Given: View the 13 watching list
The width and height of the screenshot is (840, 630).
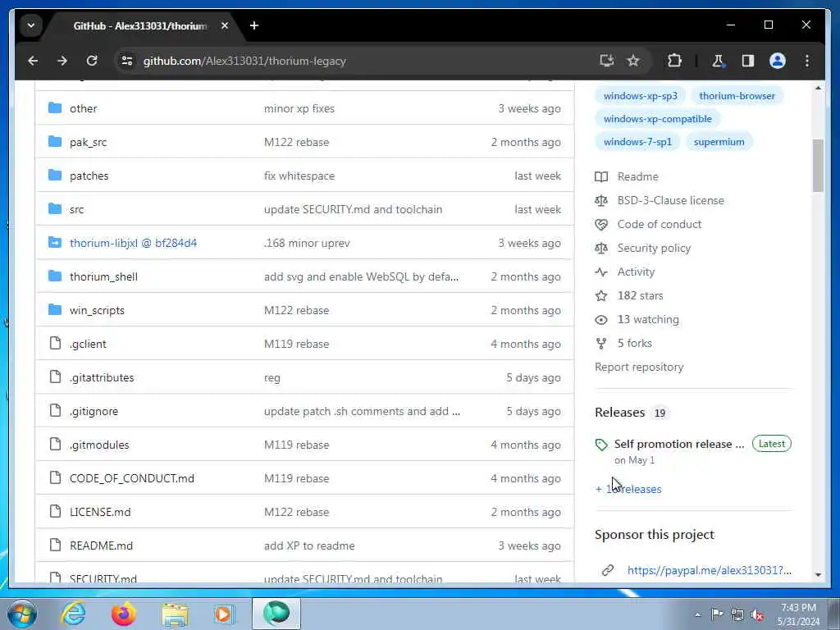Looking at the screenshot, I should [x=648, y=319].
